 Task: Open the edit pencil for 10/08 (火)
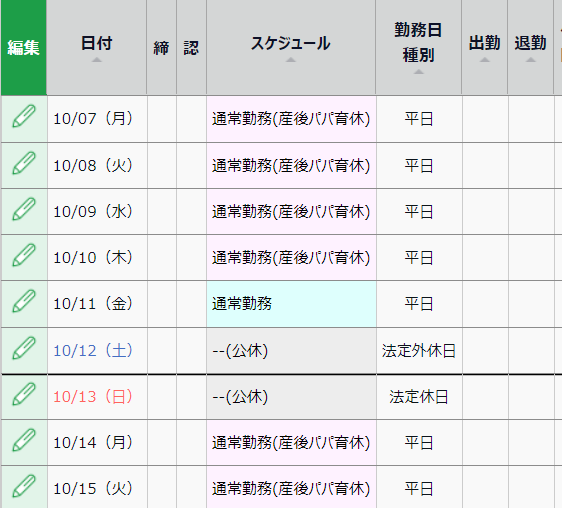[24, 163]
